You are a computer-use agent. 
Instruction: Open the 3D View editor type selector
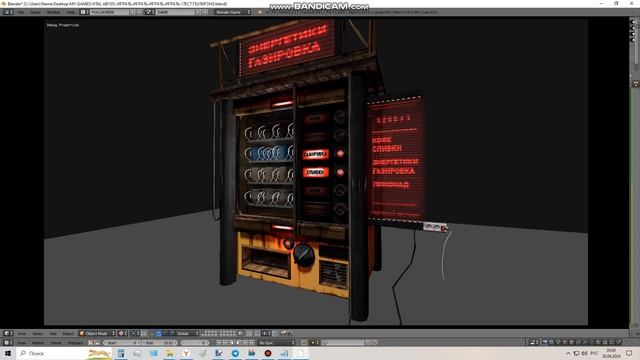coord(8,333)
